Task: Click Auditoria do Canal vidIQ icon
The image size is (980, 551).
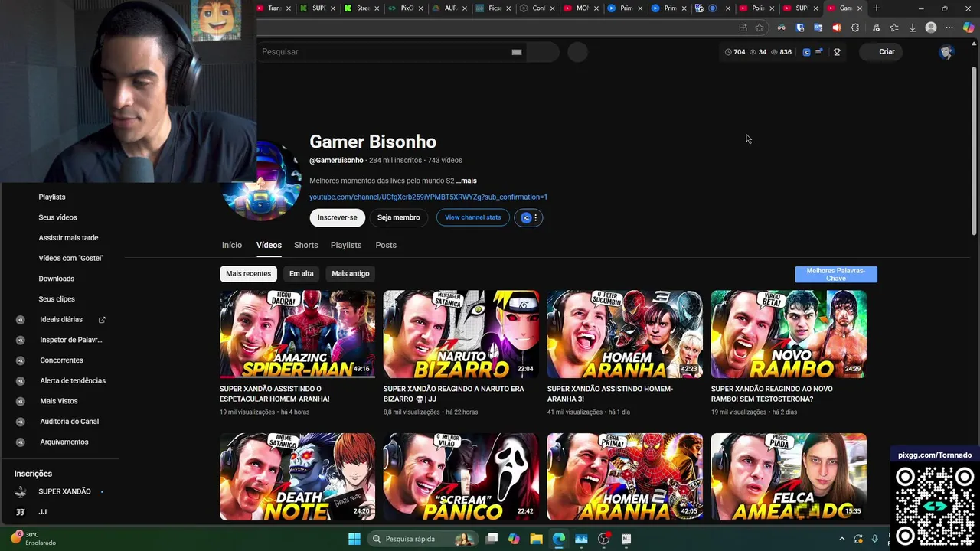Action: 21,422
